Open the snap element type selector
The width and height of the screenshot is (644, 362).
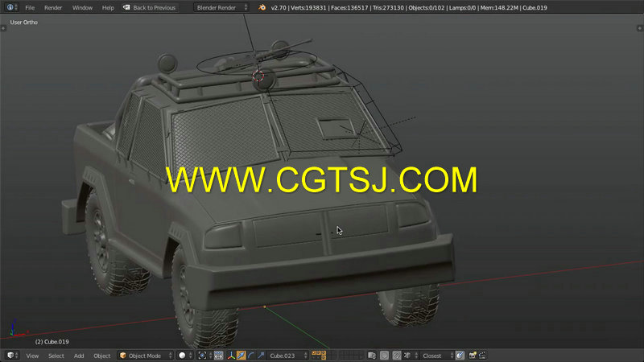(410, 356)
